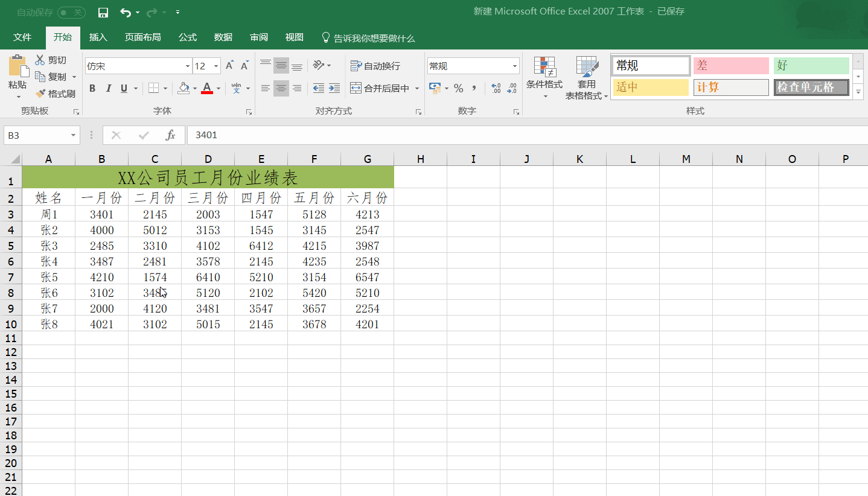Click the Undo arrow icon

click(x=125, y=12)
